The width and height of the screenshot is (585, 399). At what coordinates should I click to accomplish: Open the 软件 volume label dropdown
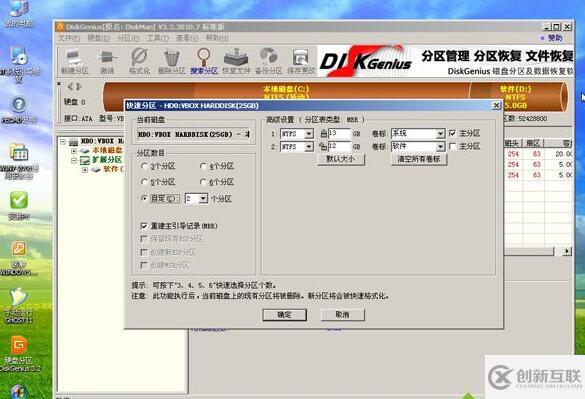coord(441,147)
